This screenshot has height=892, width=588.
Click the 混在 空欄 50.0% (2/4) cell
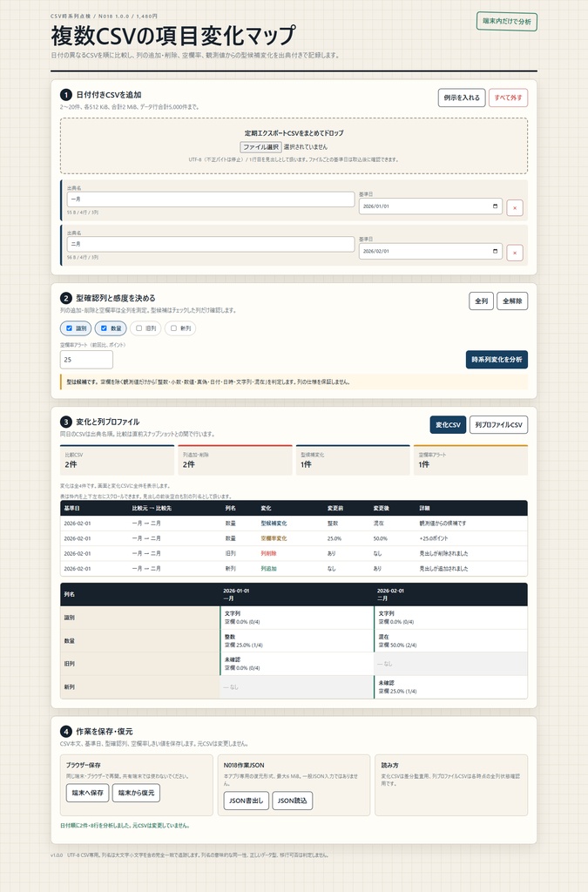tap(450, 641)
